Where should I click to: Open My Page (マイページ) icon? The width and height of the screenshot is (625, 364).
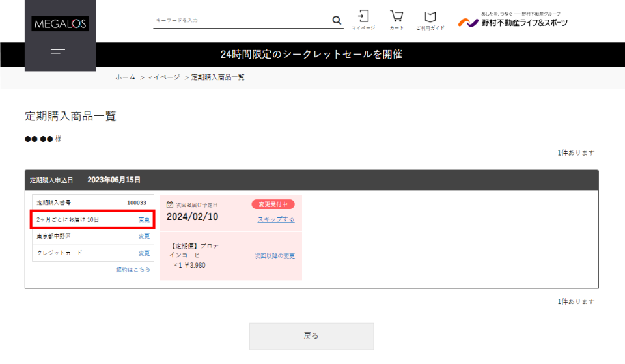click(x=363, y=20)
